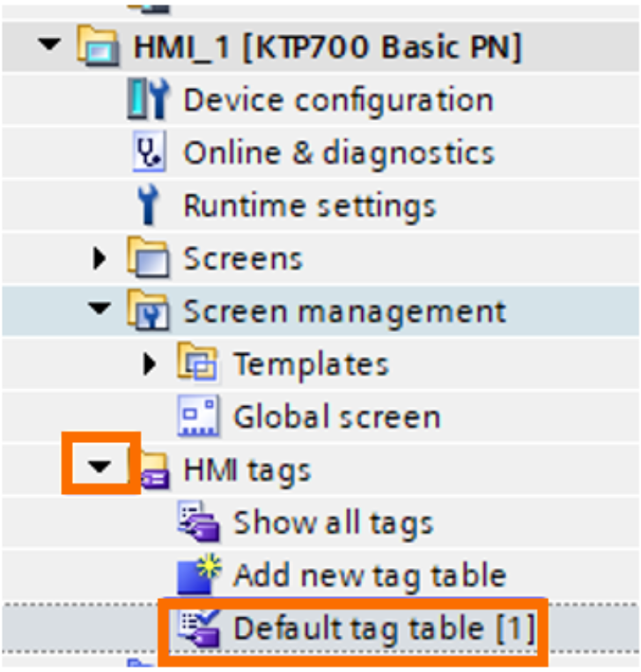Click the Templates folder icon
The height and width of the screenshot is (672, 641).
coord(197,362)
